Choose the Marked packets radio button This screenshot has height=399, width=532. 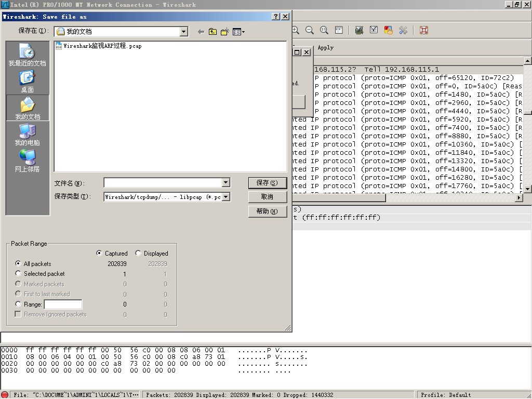point(18,284)
